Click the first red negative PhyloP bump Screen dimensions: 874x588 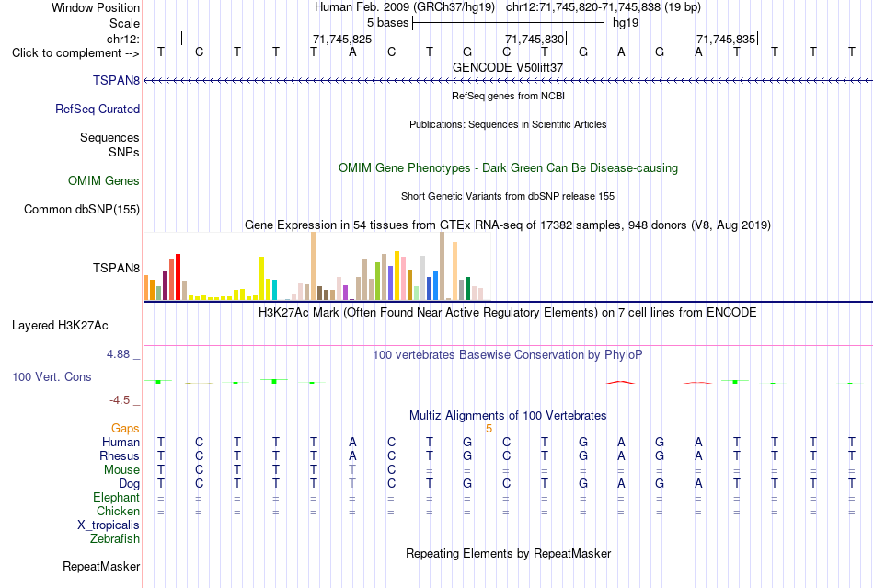click(620, 382)
